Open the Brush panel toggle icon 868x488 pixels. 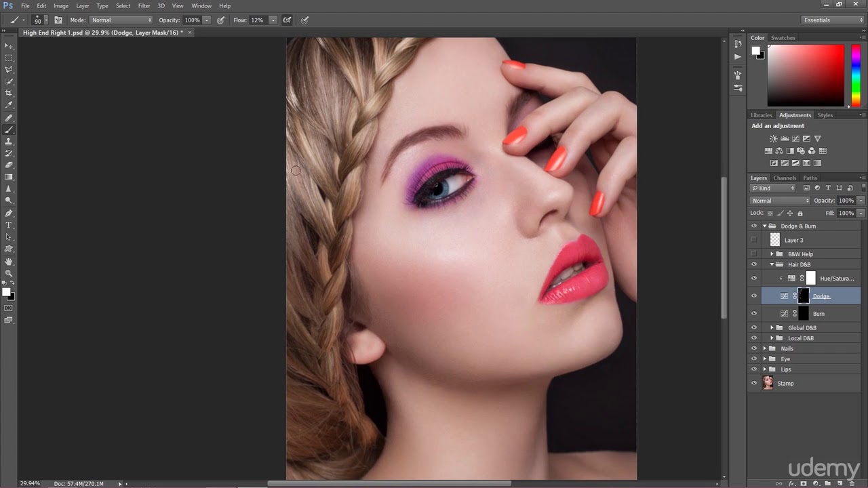point(58,20)
